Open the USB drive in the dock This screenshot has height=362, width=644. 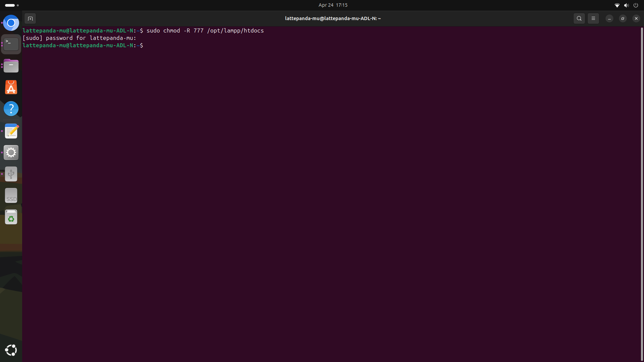(11, 174)
